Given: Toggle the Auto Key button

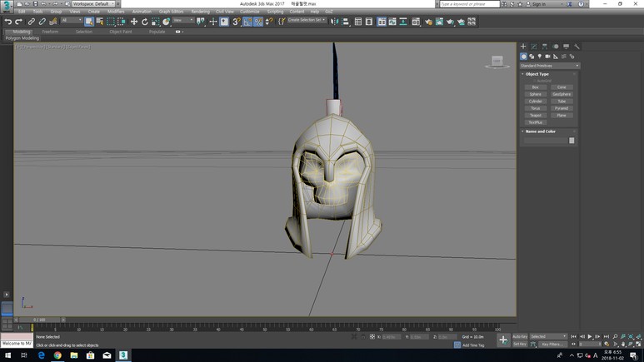Looking at the screenshot, I should (520, 336).
